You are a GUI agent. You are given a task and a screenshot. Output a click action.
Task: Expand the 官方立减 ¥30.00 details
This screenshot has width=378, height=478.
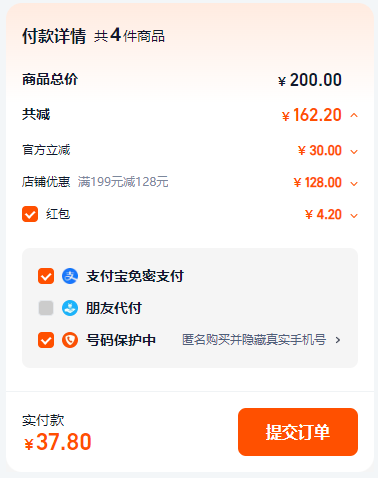(354, 152)
